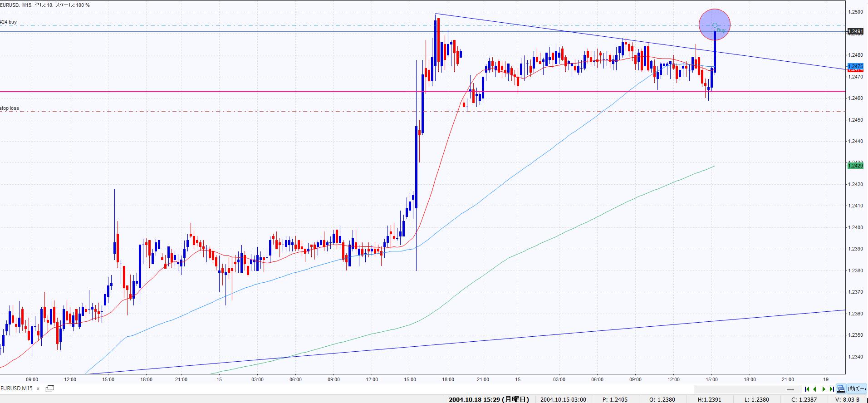This screenshot has height=403, width=868.
Task: Select the #24 buy order line label
Action: pyautogui.click(x=9, y=22)
